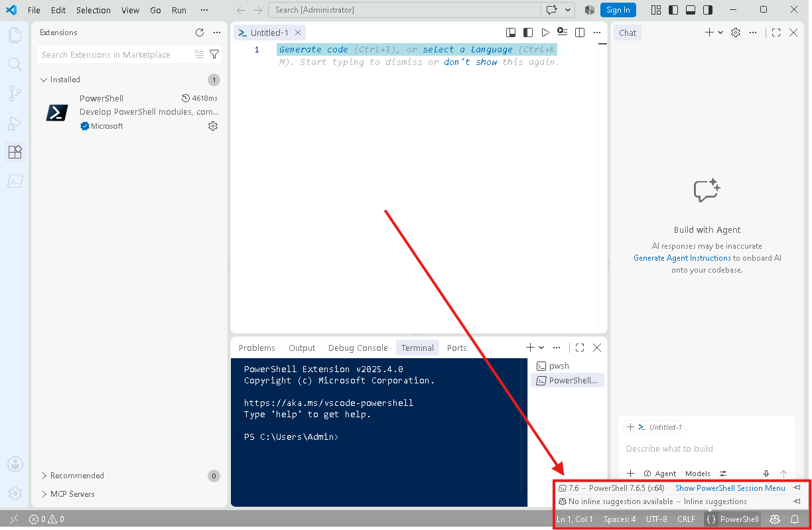The height and width of the screenshot is (530, 812).
Task: Open Chat settings gear
Action: pyautogui.click(x=736, y=33)
